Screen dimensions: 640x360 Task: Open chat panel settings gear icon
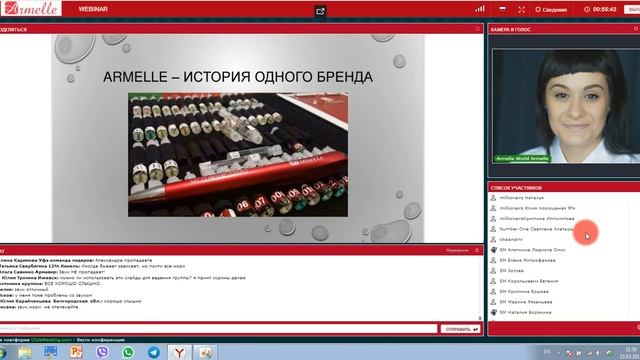point(477,250)
